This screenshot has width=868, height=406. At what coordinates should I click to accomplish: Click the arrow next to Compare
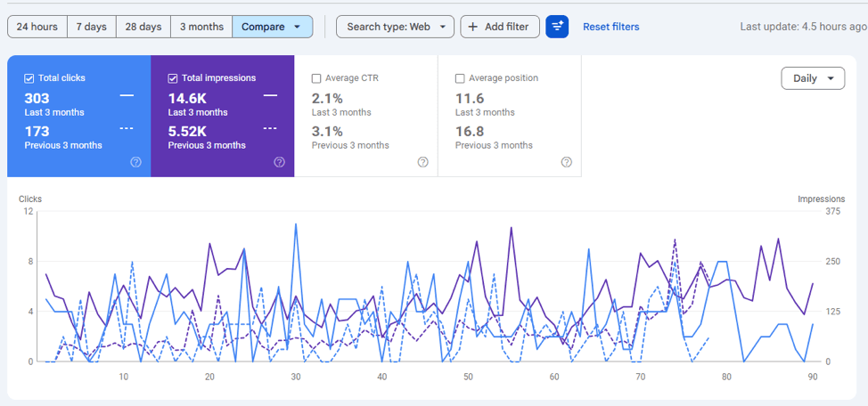pyautogui.click(x=297, y=27)
